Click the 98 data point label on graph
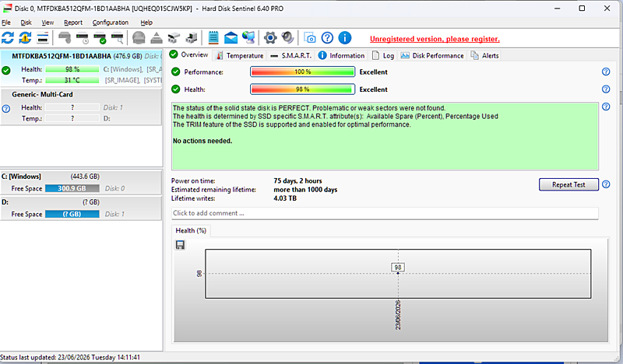Viewport: 623px width, 364px height. pos(398,268)
